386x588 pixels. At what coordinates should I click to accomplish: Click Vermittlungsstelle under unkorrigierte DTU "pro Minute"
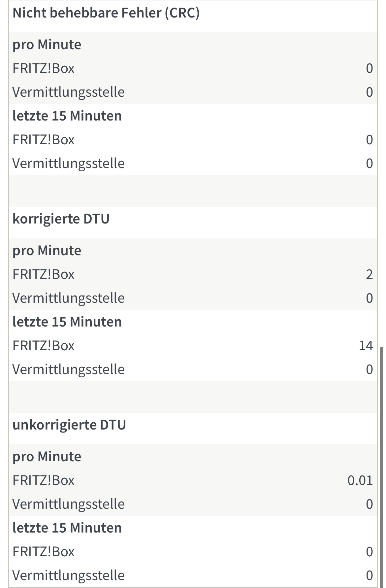[x=68, y=504]
